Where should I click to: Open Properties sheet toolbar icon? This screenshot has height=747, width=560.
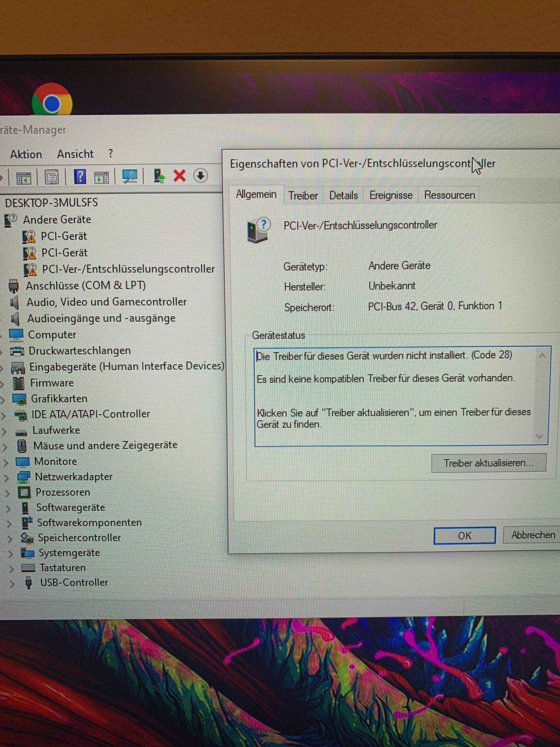(51, 177)
